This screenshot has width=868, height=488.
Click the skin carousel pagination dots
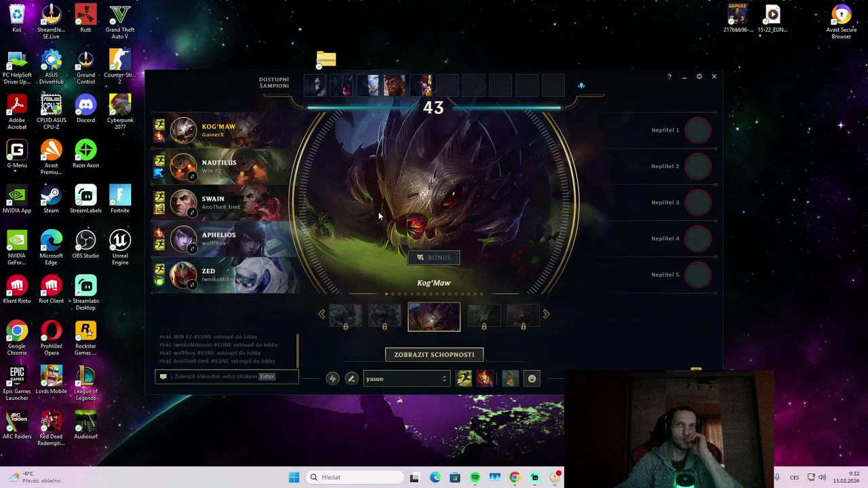pos(434,294)
